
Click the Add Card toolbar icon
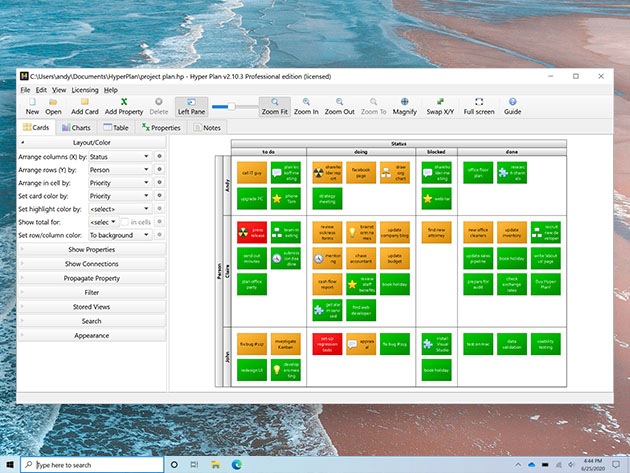point(84,102)
